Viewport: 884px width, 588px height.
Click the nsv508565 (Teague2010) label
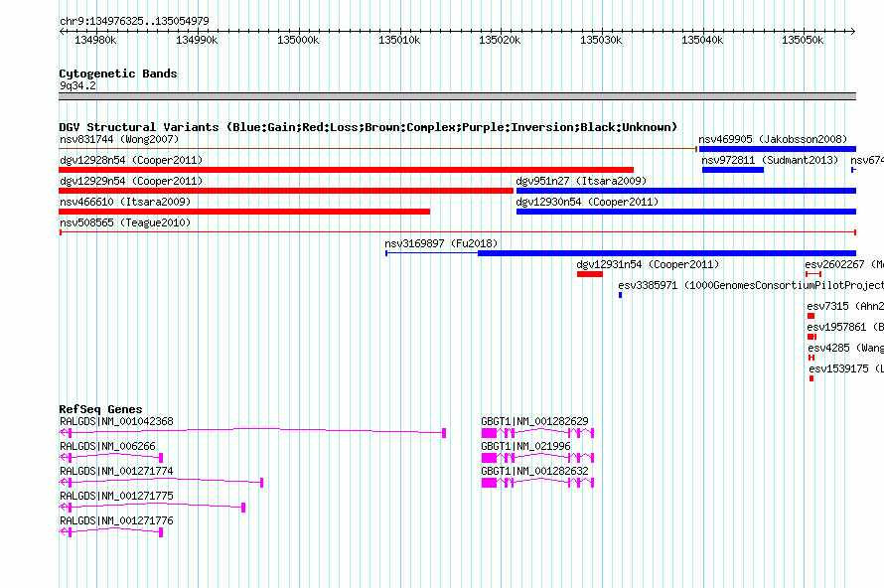coord(125,222)
